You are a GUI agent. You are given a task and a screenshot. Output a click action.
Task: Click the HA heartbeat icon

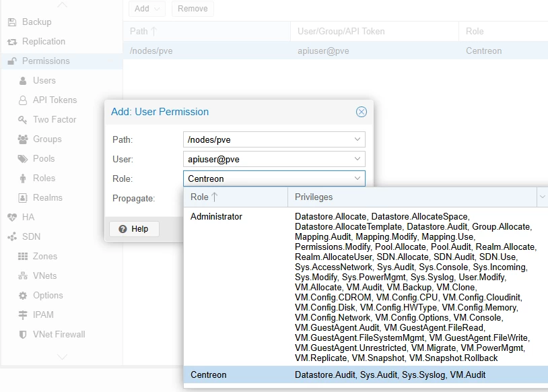click(12, 218)
